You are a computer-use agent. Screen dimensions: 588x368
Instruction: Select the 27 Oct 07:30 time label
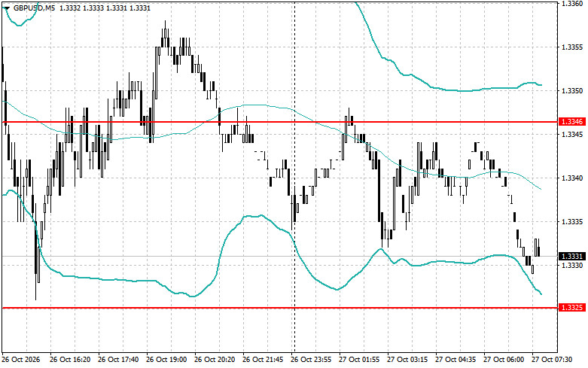point(552,360)
